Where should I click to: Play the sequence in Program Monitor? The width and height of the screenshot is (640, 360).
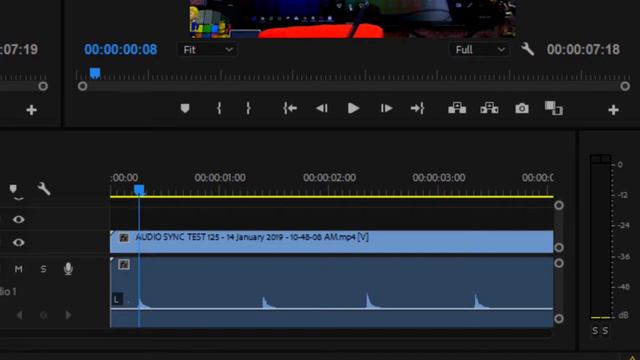click(x=353, y=108)
